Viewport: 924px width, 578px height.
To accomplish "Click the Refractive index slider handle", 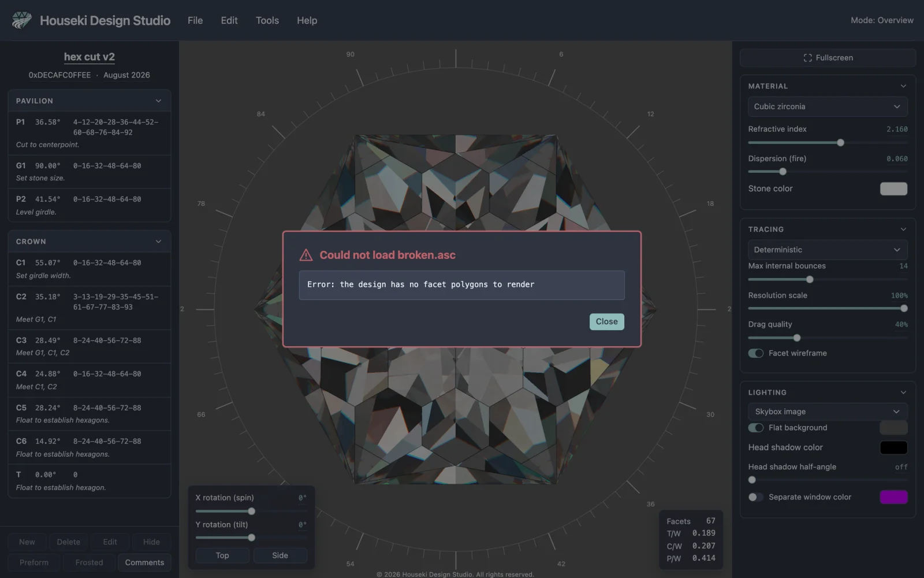I will (841, 143).
